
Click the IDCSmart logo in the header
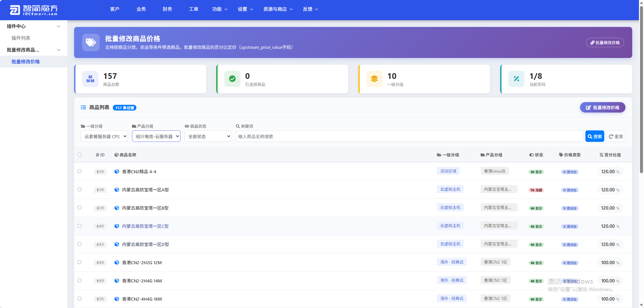coord(34,10)
